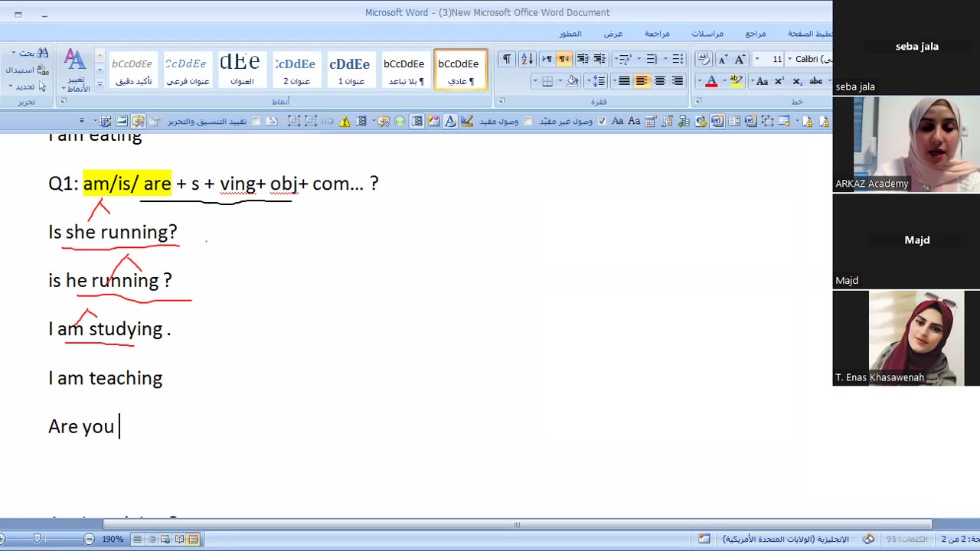Click the Change Case Aa button
The height and width of the screenshot is (551, 980).
point(761,81)
